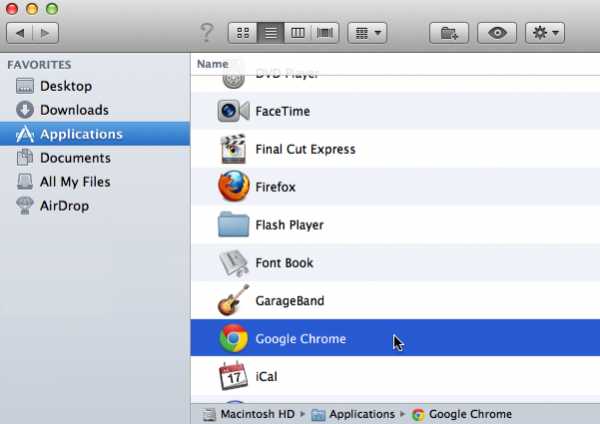The width and height of the screenshot is (600, 424).
Task: Switch to Cover Flow view
Action: point(325,33)
